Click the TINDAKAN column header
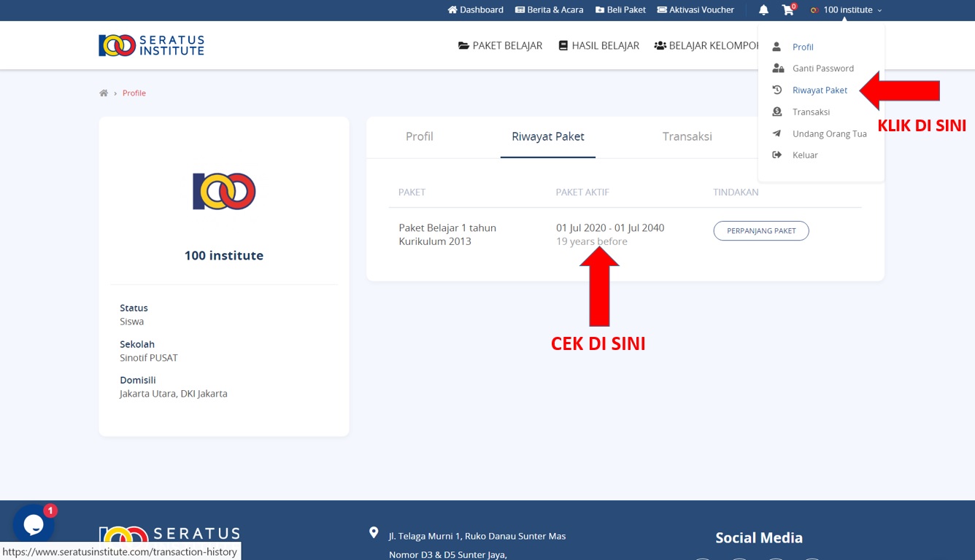Screen dimensions: 975x560 (736, 192)
